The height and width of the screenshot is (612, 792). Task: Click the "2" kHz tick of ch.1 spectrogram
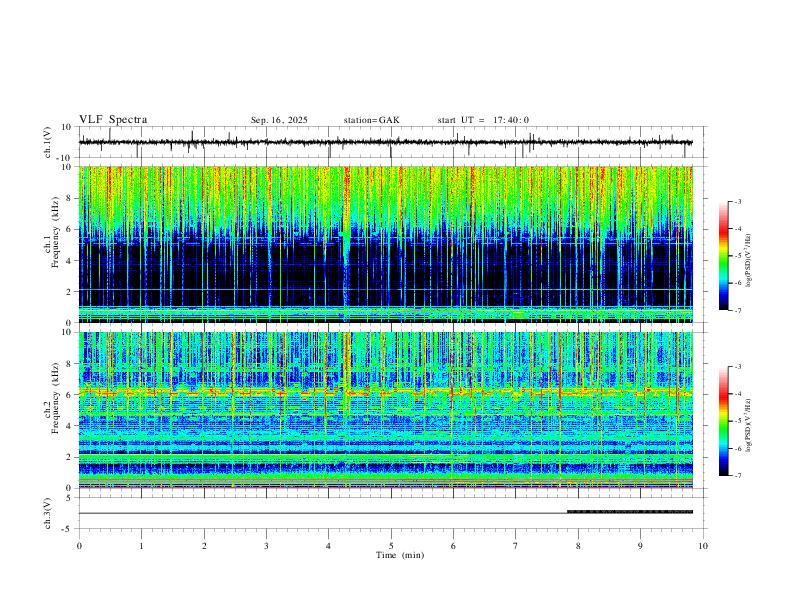(70, 291)
